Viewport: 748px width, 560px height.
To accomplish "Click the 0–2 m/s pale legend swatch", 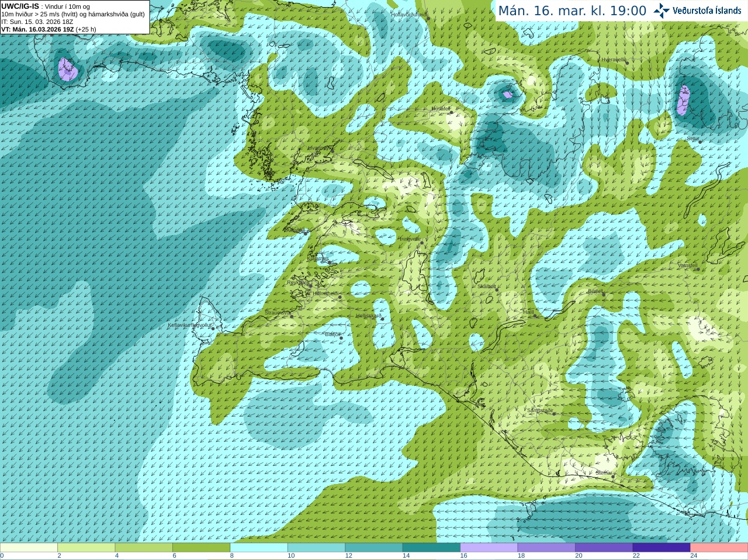I will click(29, 548).
